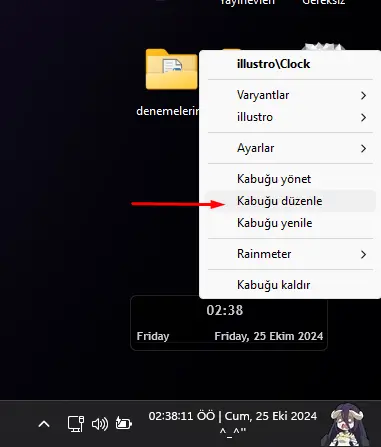Show hidden icons in system tray
This screenshot has height=447, width=381.
tap(44, 424)
